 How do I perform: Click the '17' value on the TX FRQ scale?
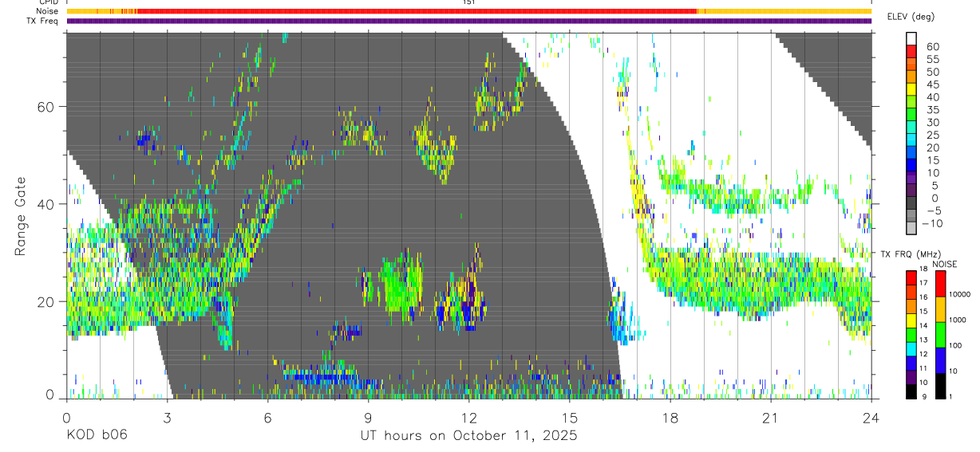point(924,283)
